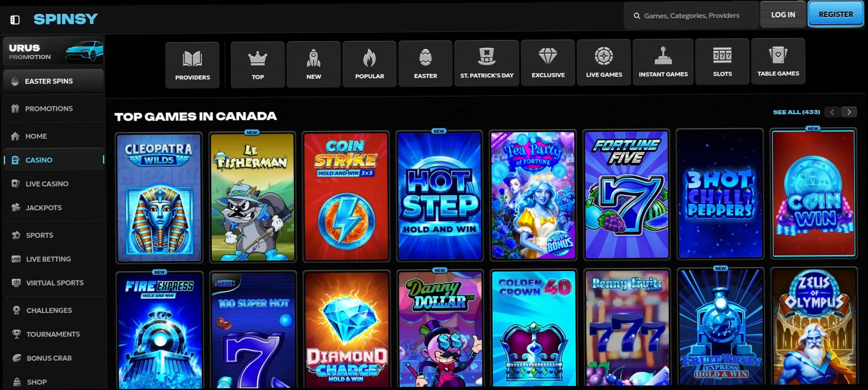This screenshot has height=390, width=868.
Task: Open the Penny Fruits game
Action: (627, 328)
